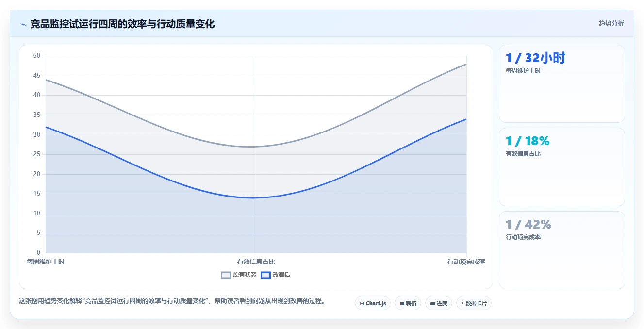Click the blue 改善后 legend color box
The width and height of the screenshot is (644, 329).
(x=265, y=275)
